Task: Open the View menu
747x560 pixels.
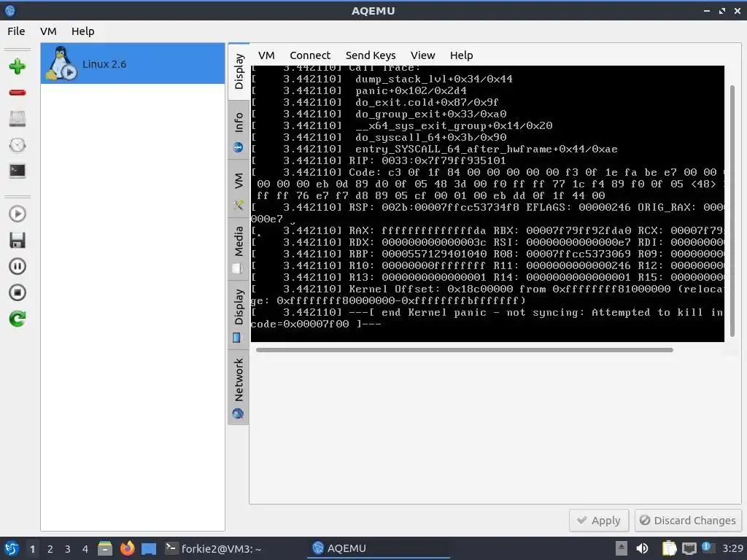Action: (422, 55)
